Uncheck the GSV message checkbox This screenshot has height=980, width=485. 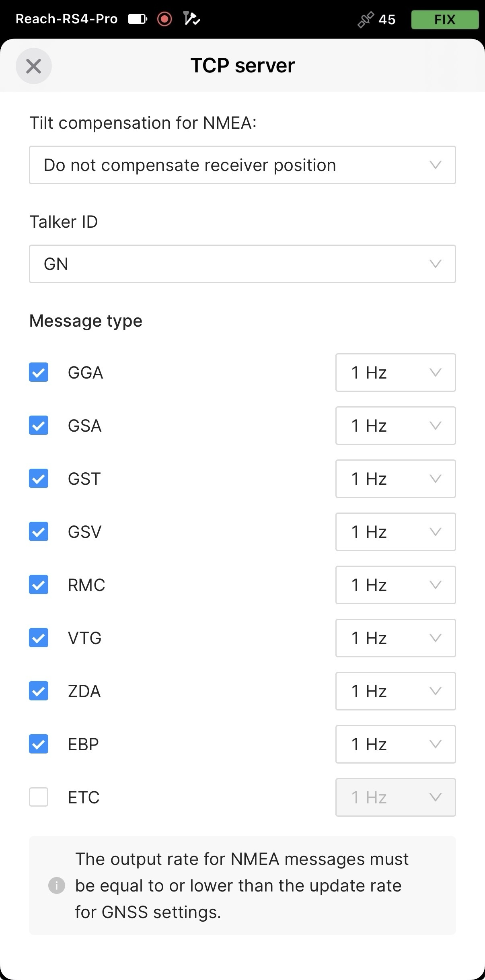[39, 531]
